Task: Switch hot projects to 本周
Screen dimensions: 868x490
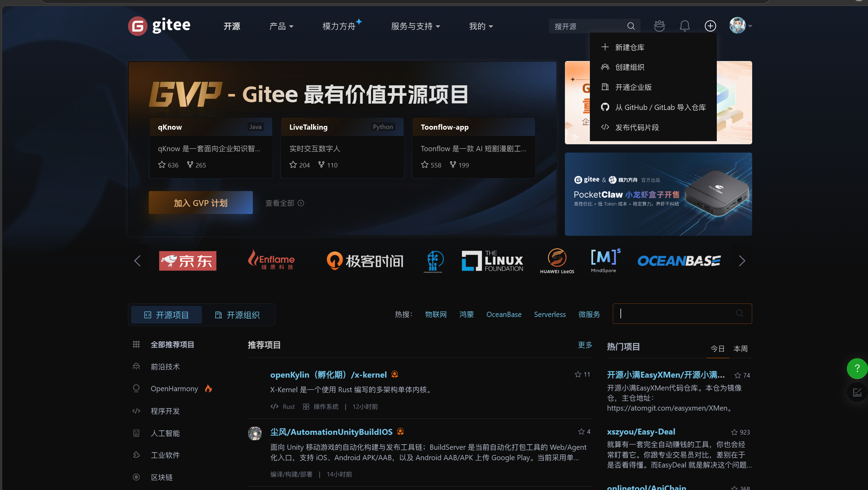Action: pos(740,349)
